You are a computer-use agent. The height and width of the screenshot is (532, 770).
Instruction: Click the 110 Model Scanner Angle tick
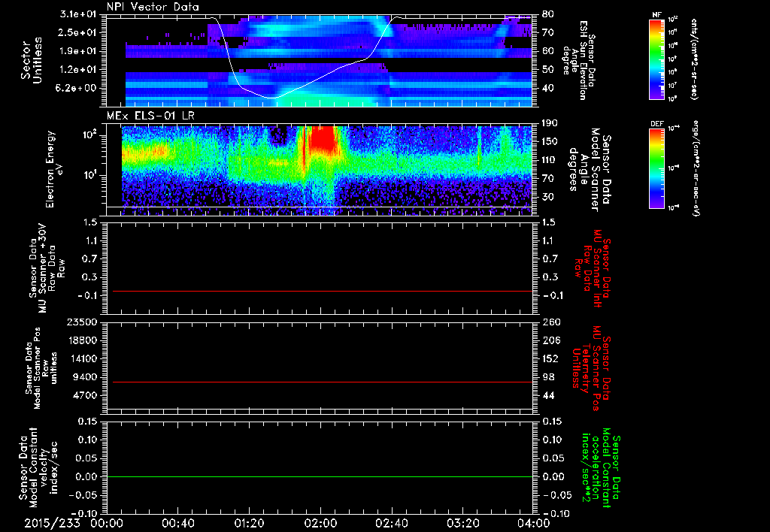(x=550, y=161)
